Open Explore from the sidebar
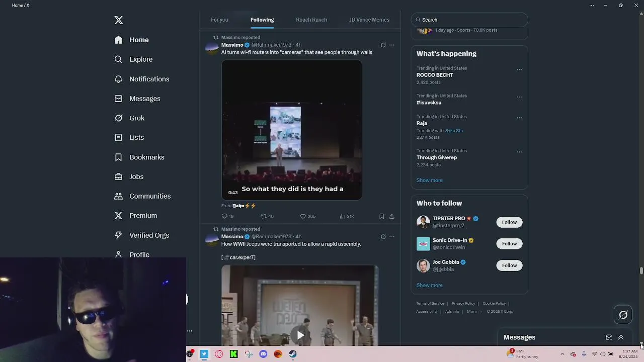Viewport: 644px width, 362px height. point(133,59)
